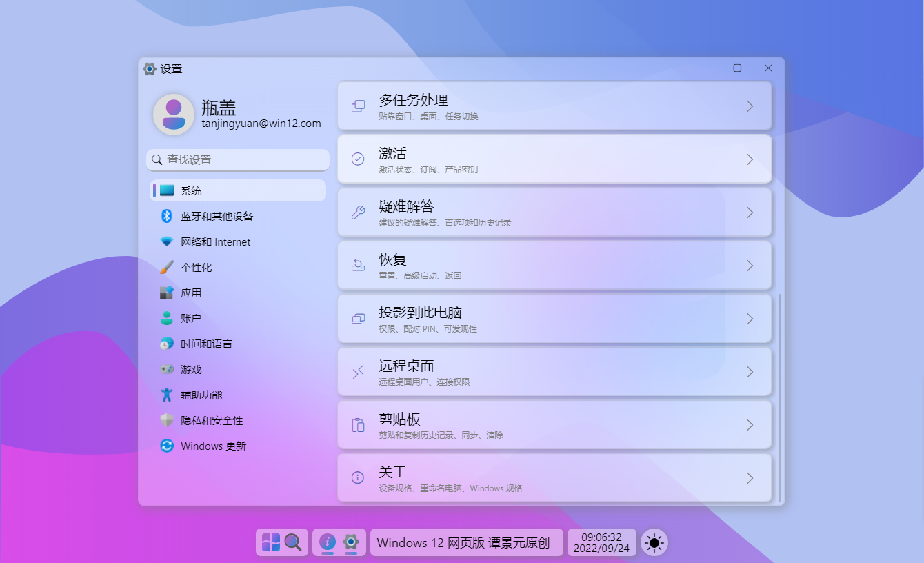Click the email tanjingyuan@win12.com

(261, 124)
